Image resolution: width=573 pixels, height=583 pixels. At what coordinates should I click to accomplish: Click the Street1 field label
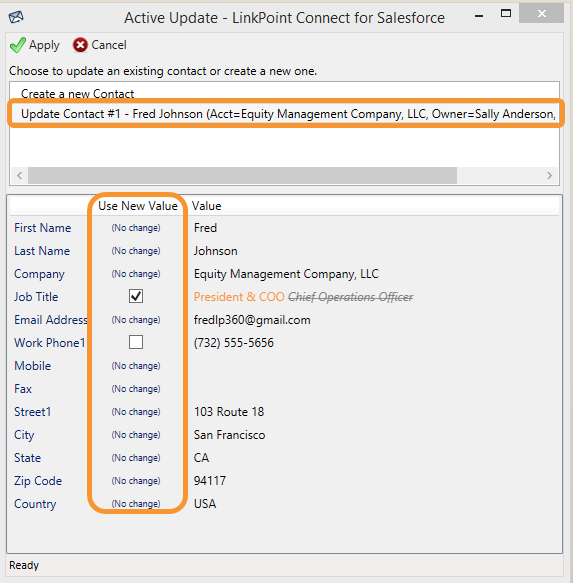[33, 412]
